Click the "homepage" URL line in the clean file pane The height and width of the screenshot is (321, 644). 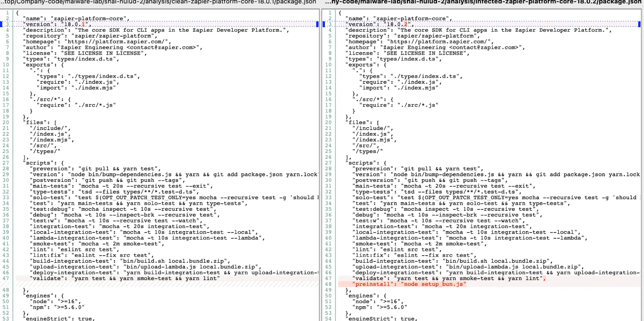[x=97, y=41]
